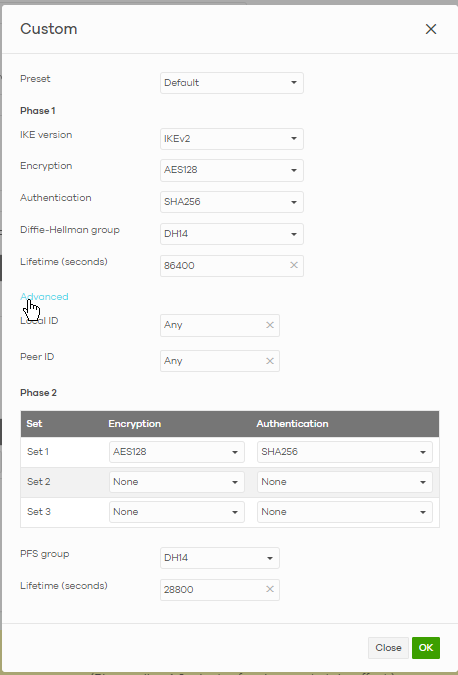Close the Custom dialog with X icon
The image size is (458, 675).
point(431,29)
